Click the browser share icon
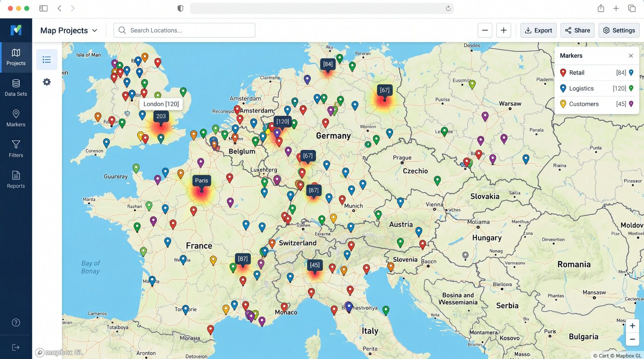The height and width of the screenshot is (359, 644). click(x=601, y=8)
